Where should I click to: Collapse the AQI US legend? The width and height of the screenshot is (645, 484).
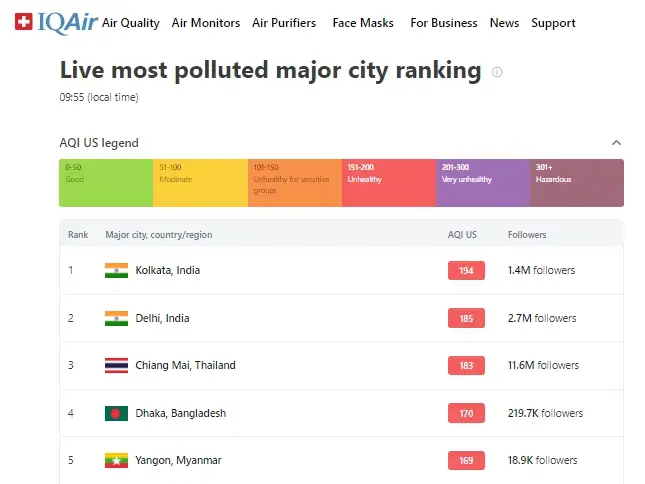pyautogui.click(x=616, y=143)
